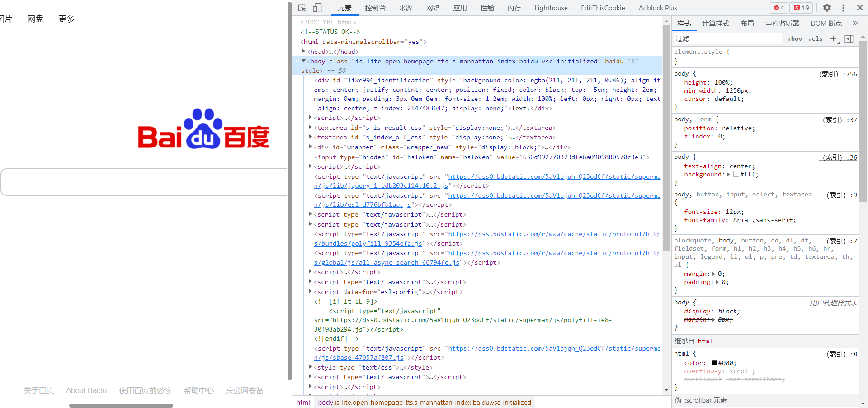
Task: Open the red error count badge showing 4
Action: click(779, 8)
